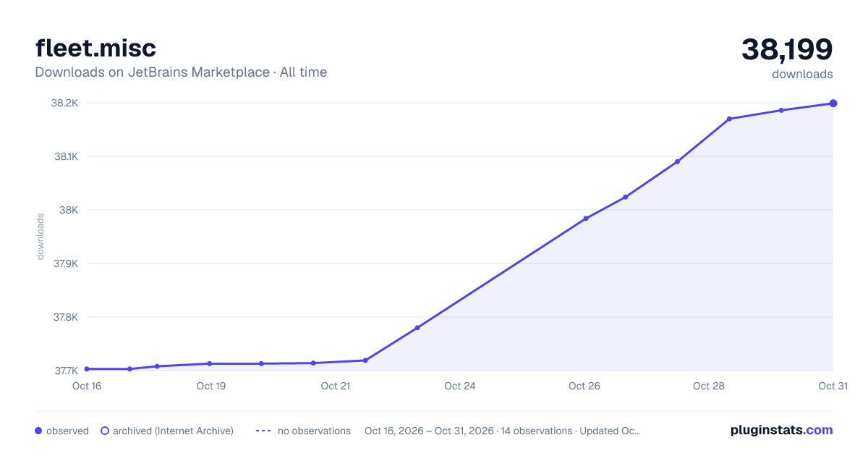Click the 38K y-axis label

point(69,210)
